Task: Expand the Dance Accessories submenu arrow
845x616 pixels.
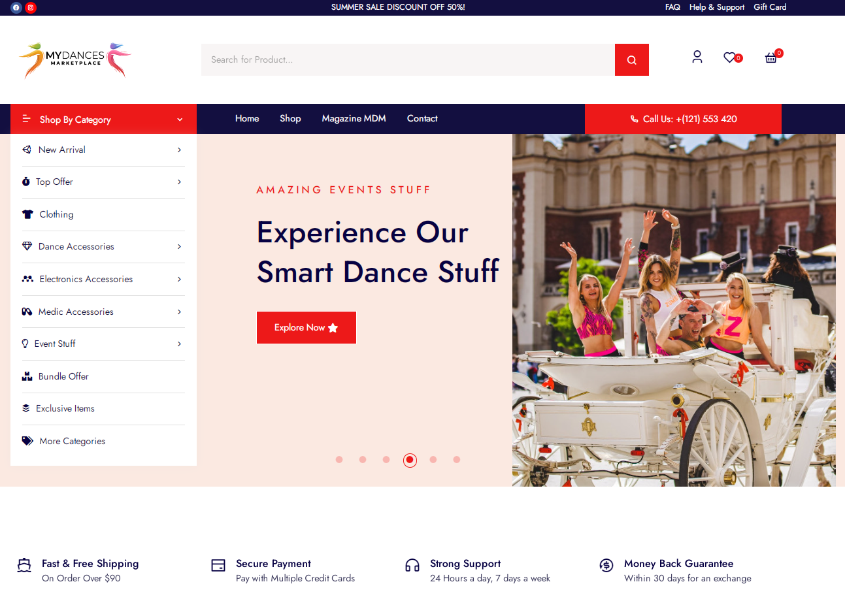Action: [179, 246]
